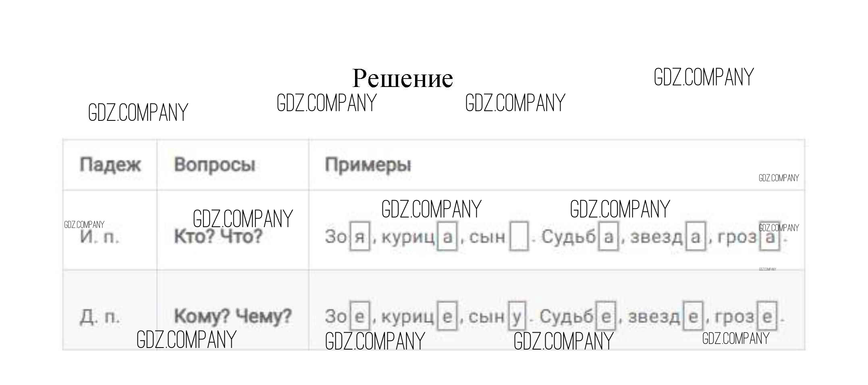This screenshot has height=385, width=868.
Task: Click boxed ending а in Судьба
Action: coord(608,237)
